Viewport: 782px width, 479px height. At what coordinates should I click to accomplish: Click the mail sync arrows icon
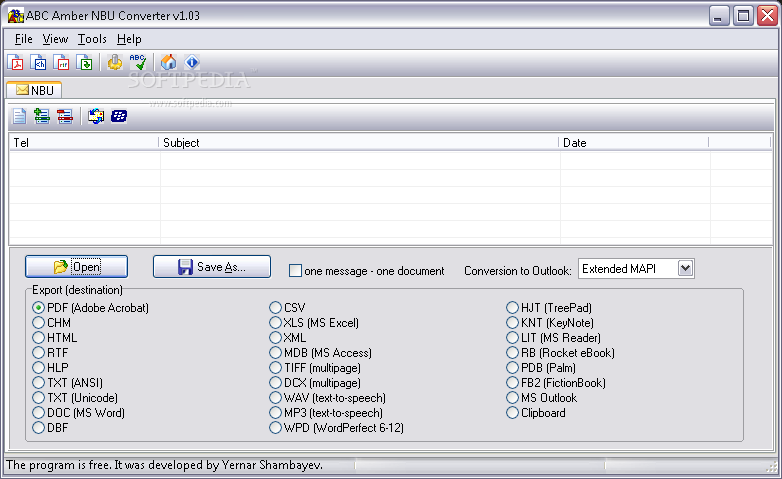pyautogui.click(x=96, y=116)
